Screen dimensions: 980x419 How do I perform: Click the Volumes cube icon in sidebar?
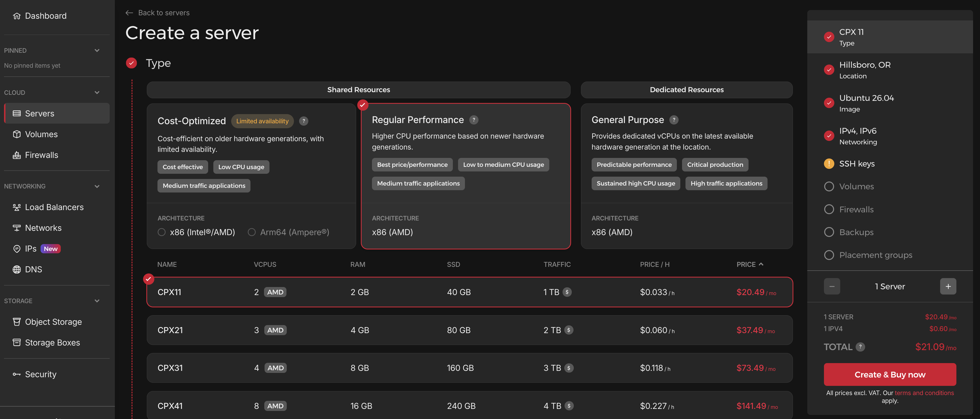coord(17,135)
